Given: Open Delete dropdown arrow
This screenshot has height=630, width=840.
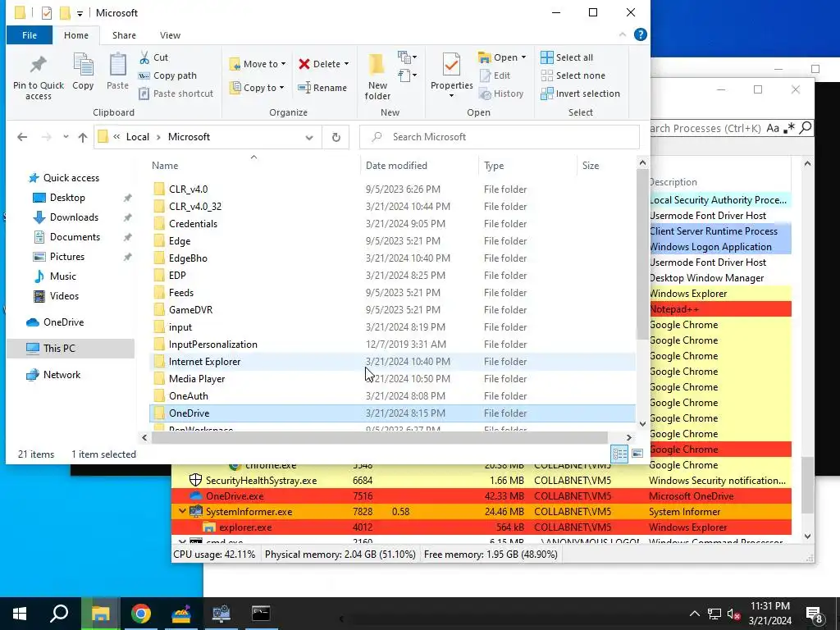Looking at the screenshot, I should pyautogui.click(x=346, y=64).
